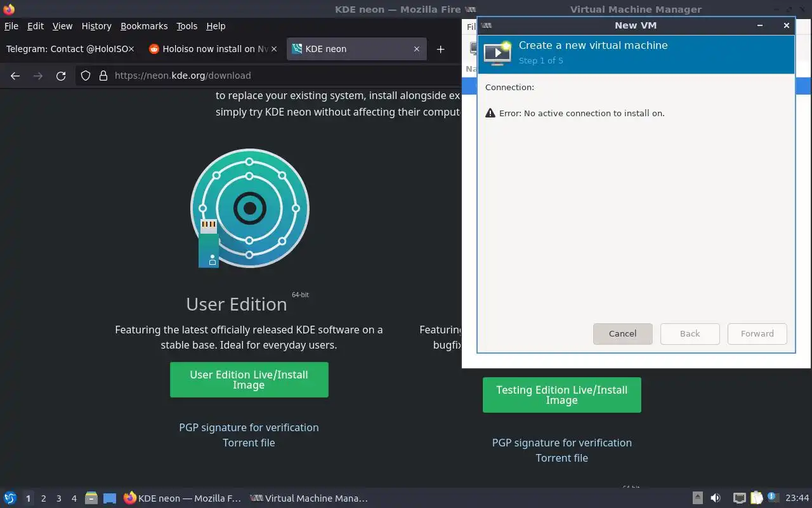Image resolution: width=812 pixels, height=508 pixels.
Task: Click User Edition Live/Install Image button
Action: pos(249,380)
